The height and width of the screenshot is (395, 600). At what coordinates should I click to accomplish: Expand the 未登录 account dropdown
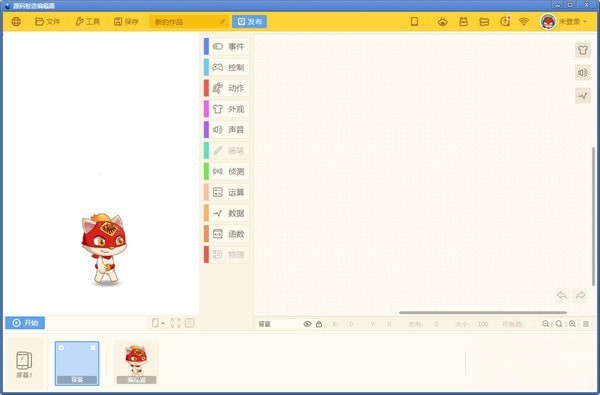click(x=572, y=22)
